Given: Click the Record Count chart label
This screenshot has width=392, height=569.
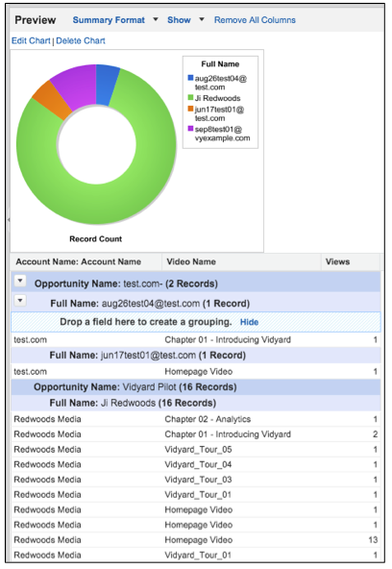Looking at the screenshot, I should pos(96,238).
